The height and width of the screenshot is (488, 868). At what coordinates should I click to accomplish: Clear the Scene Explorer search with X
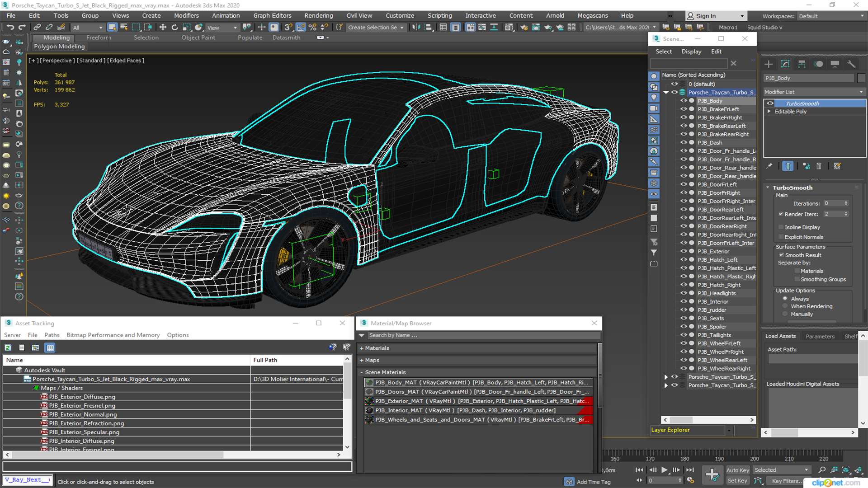pyautogui.click(x=733, y=63)
